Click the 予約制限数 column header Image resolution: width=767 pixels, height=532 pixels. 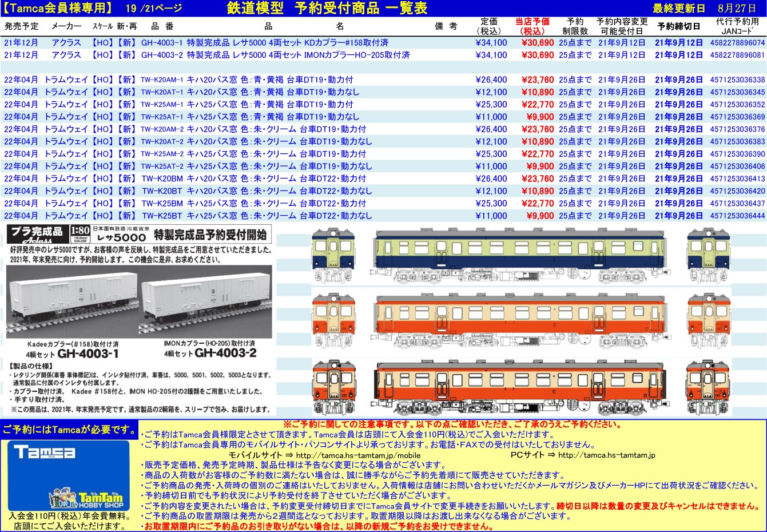(x=575, y=26)
